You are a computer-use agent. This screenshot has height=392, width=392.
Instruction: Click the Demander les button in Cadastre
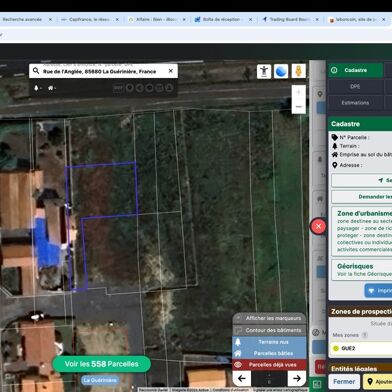tap(362, 197)
